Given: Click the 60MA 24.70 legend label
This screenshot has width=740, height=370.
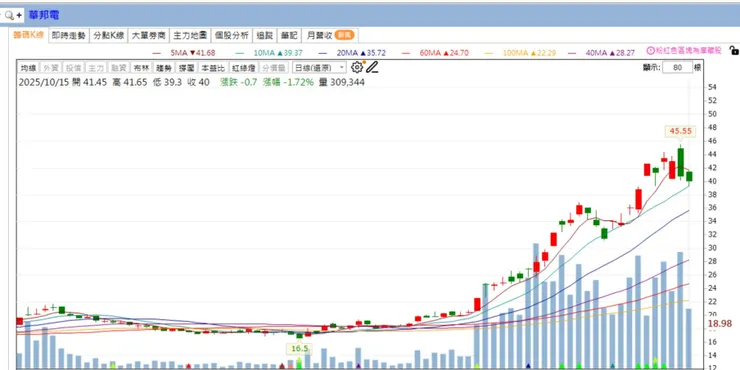Looking at the screenshot, I should (x=444, y=53).
